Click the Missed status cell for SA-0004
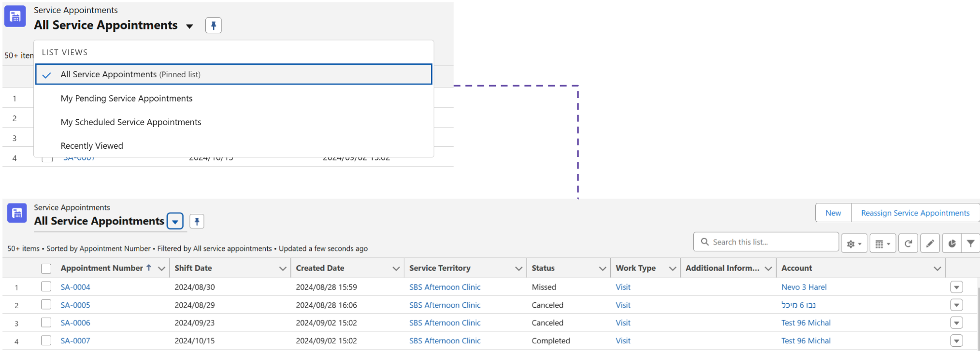Viewport: 980px width, 355px height. point(544,287)
